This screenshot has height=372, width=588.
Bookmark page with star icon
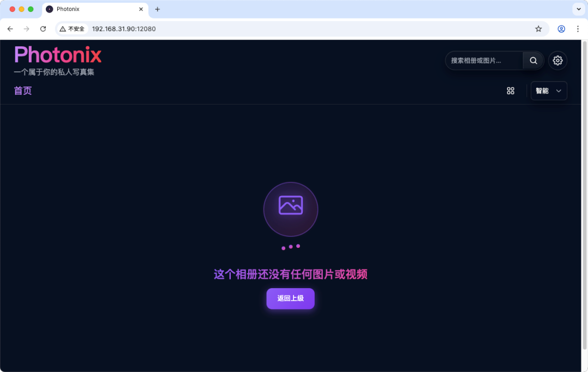pos(538,29)
